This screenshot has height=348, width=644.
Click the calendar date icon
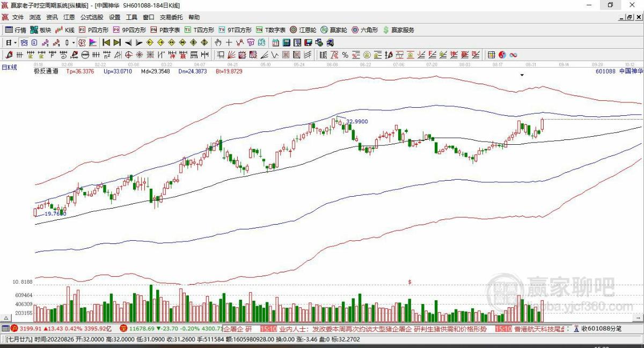(275, 42)
